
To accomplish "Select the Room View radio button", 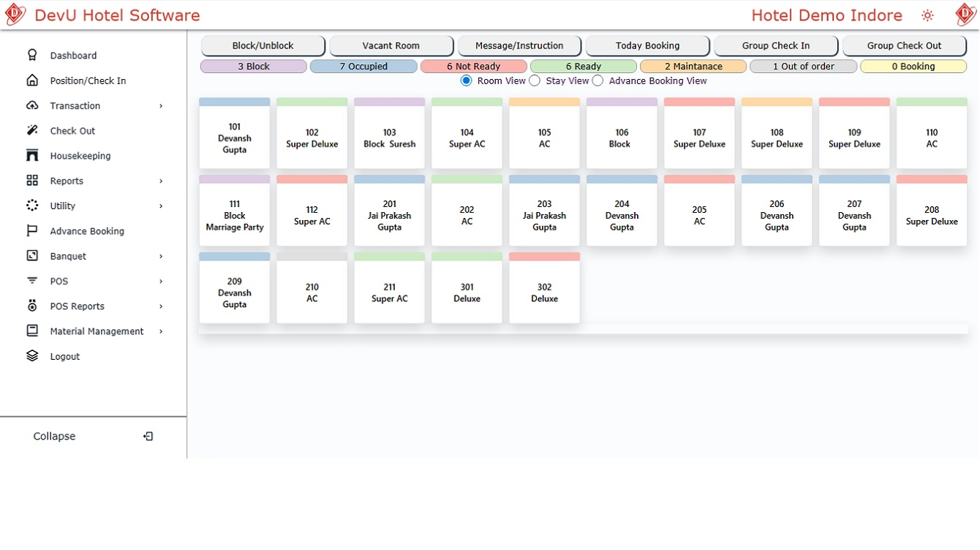I will tap(466, 80).
